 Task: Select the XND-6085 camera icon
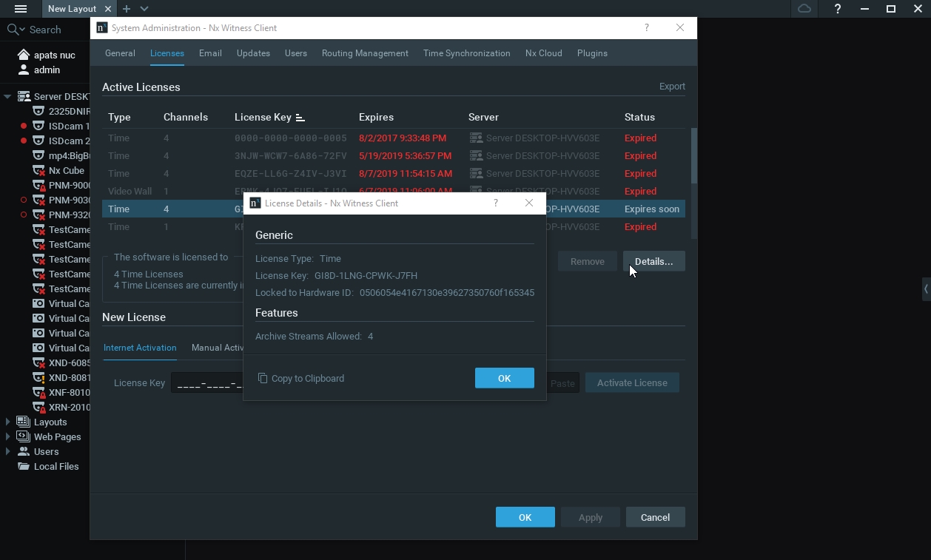point(38,362)
